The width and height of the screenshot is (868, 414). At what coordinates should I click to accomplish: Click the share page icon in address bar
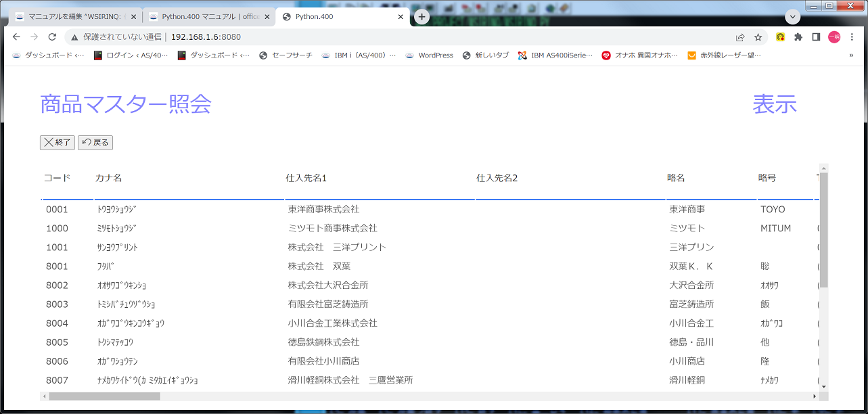[741, 37]
